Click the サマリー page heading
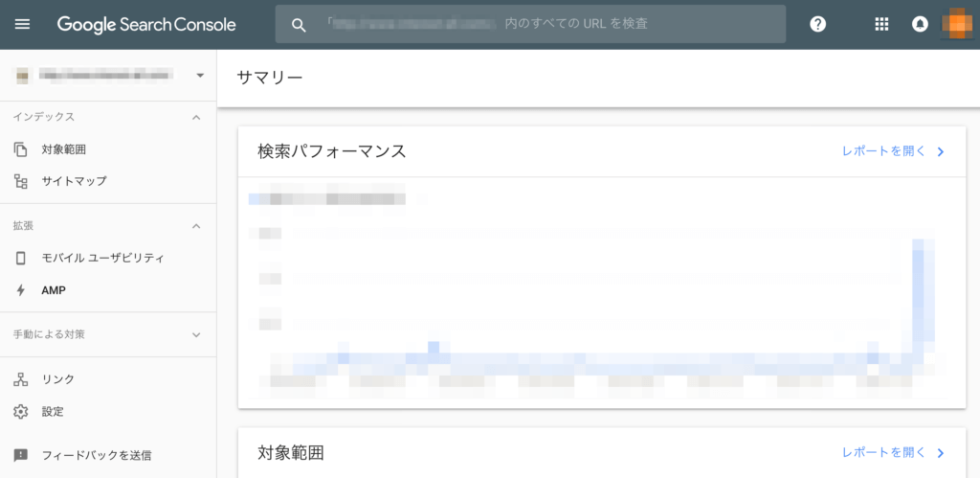Viewport: 980px width, 478px height. [269, 78]
